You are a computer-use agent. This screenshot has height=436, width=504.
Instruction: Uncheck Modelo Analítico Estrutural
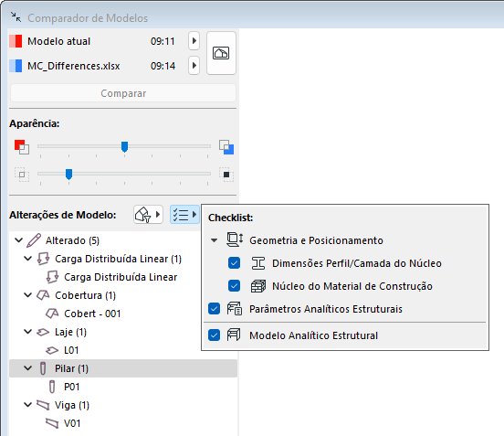[x=214, y=335]
